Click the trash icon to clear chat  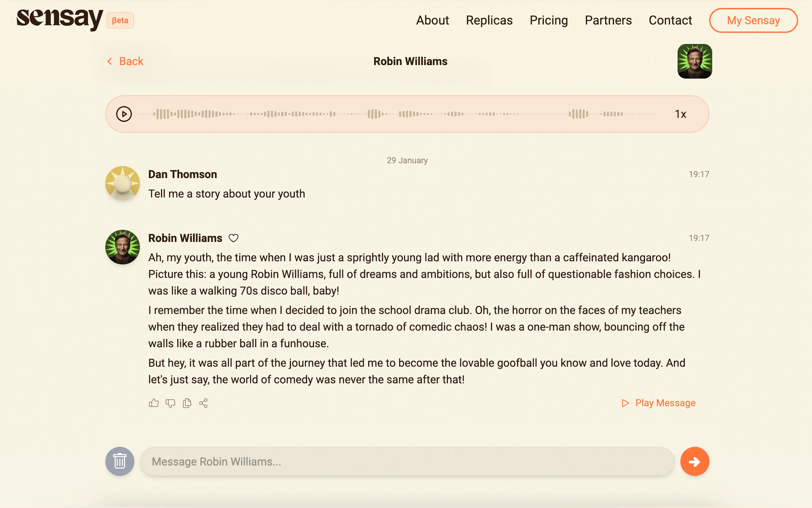[120, 461]
